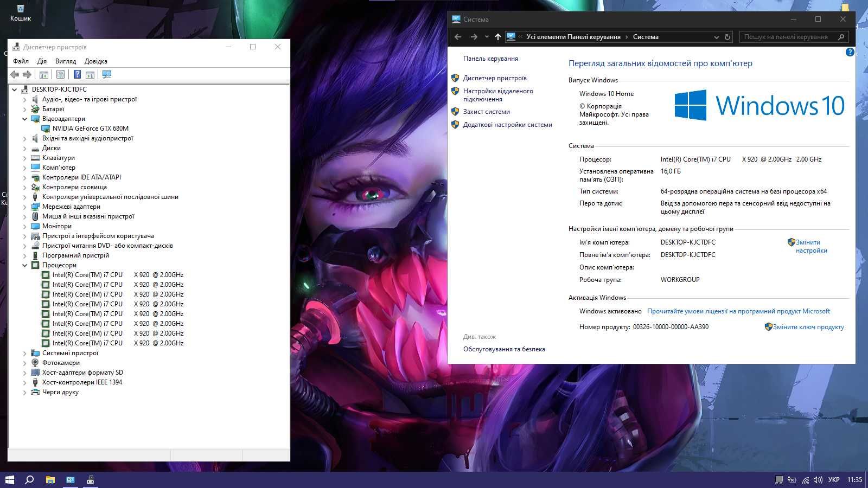The width and height of the screenshot is (868, 488).
Task: Open Додаткові настройки системи link
Action: point(507,125)
